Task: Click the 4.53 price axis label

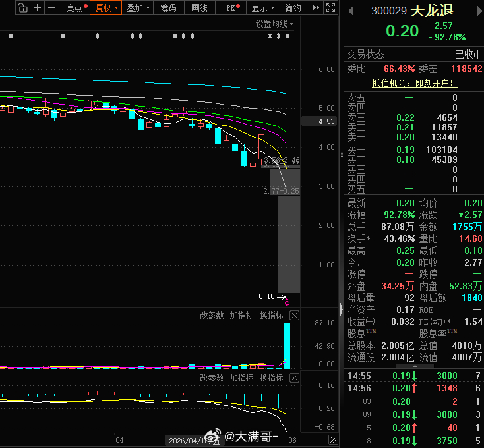Action: [319, 121]
